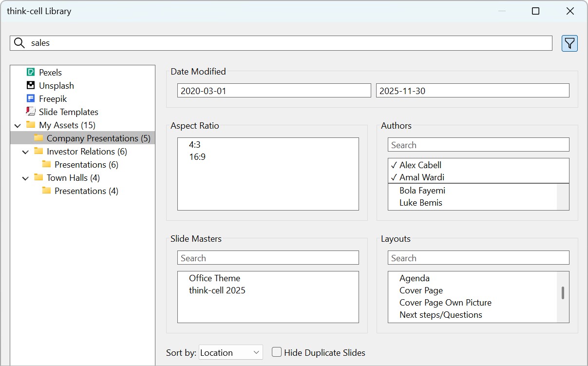Select the Pexels source icon
588x366 pixels.
click(31, 72)
